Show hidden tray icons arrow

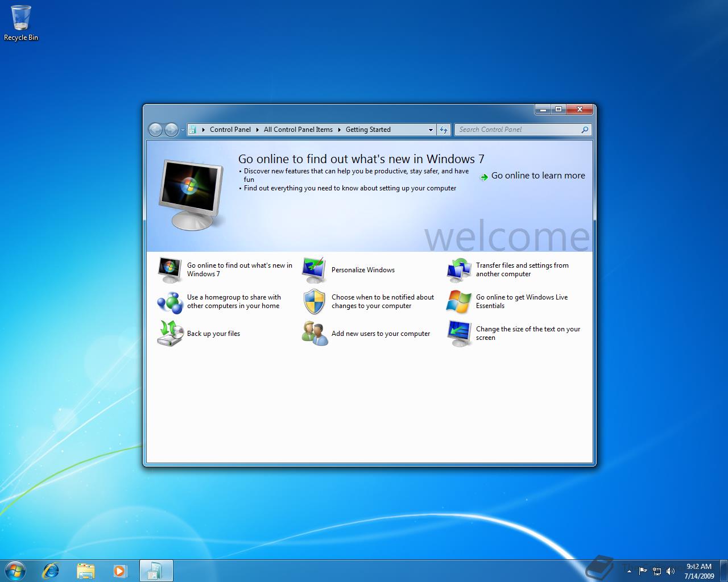(629, 571)
